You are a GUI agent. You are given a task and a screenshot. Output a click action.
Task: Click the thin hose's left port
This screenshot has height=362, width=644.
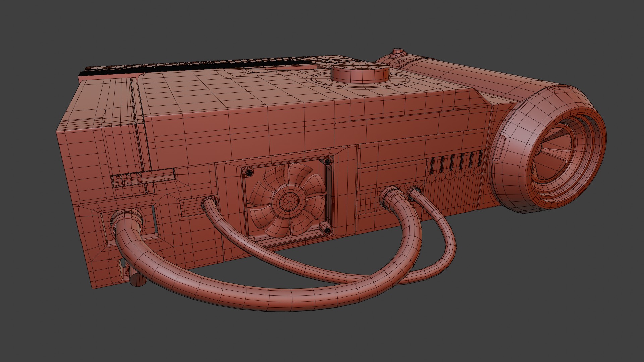pos(209,203)
